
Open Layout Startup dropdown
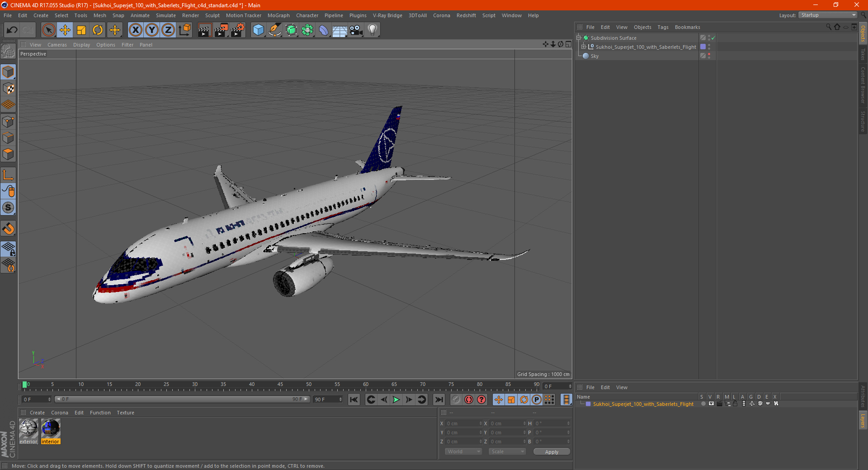[828, 15]
